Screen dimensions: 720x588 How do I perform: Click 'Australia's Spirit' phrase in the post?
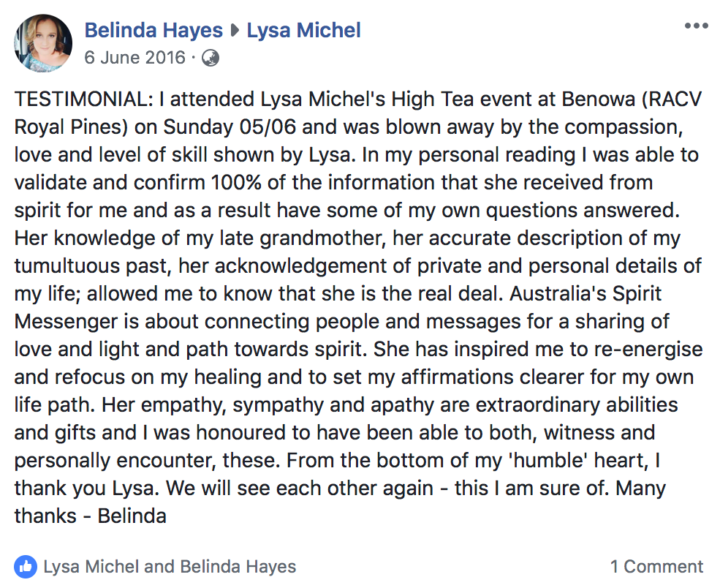pyautogui.click(x=586, y=293)
